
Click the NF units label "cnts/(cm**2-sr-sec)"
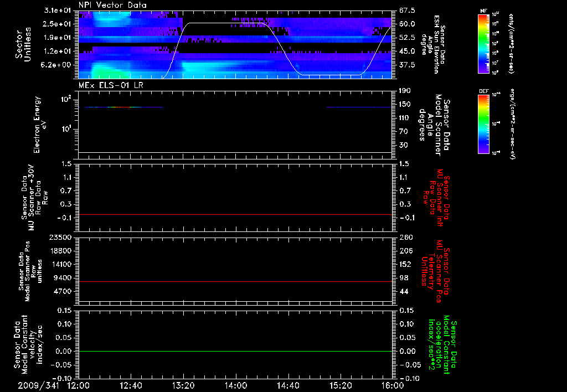click(x=511, y=44)
